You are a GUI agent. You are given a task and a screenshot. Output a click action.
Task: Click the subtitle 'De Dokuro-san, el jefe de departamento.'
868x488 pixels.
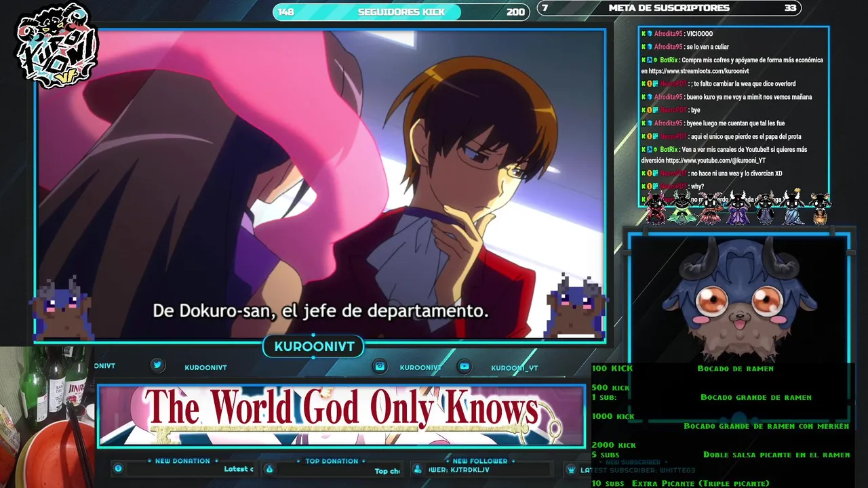(x=320, y=311)
